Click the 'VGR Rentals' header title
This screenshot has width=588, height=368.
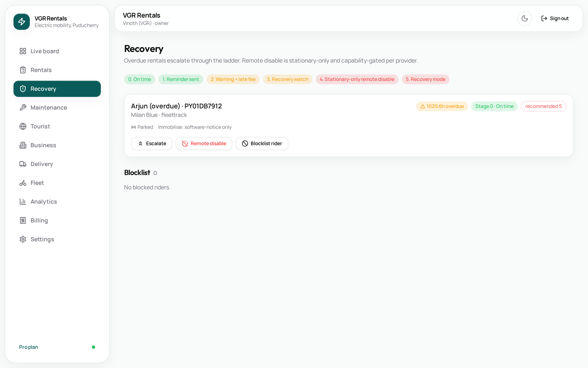(x=141, y=15)
